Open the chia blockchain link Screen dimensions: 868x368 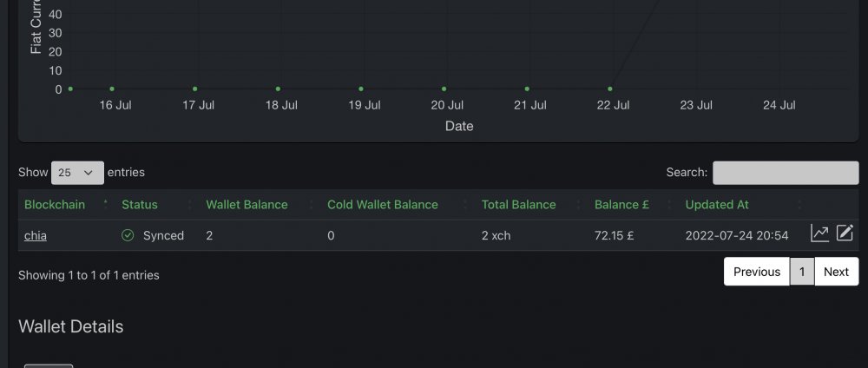point(36,236)
